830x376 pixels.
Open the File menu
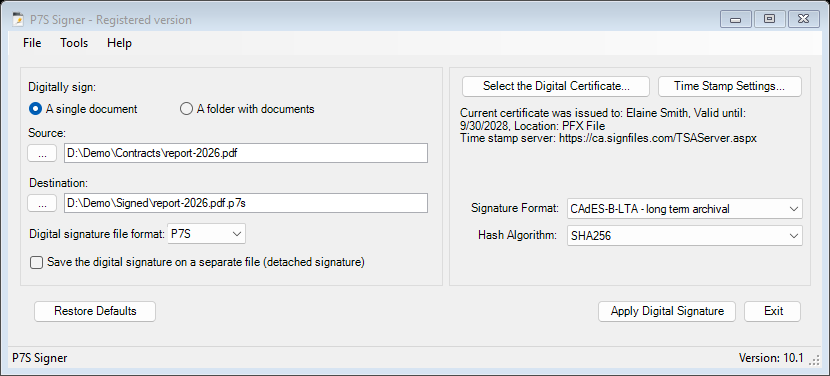tap(32, 43)
